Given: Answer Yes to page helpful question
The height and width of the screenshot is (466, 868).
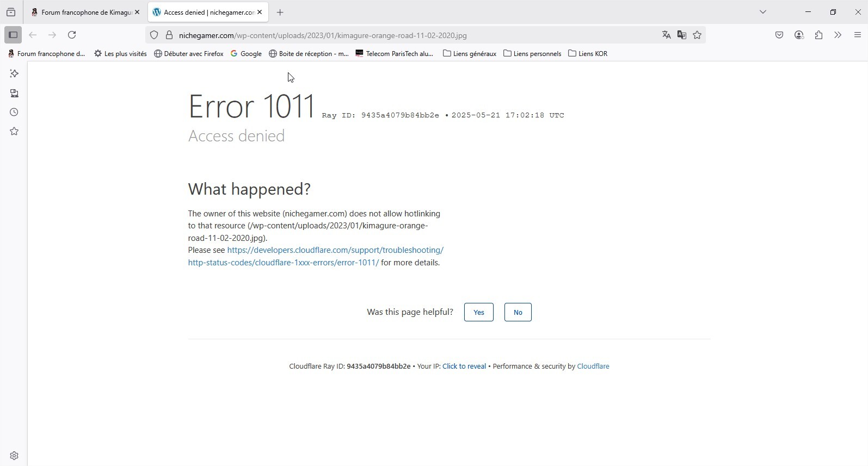Looking at the screenshot, I should click(478, 312).
